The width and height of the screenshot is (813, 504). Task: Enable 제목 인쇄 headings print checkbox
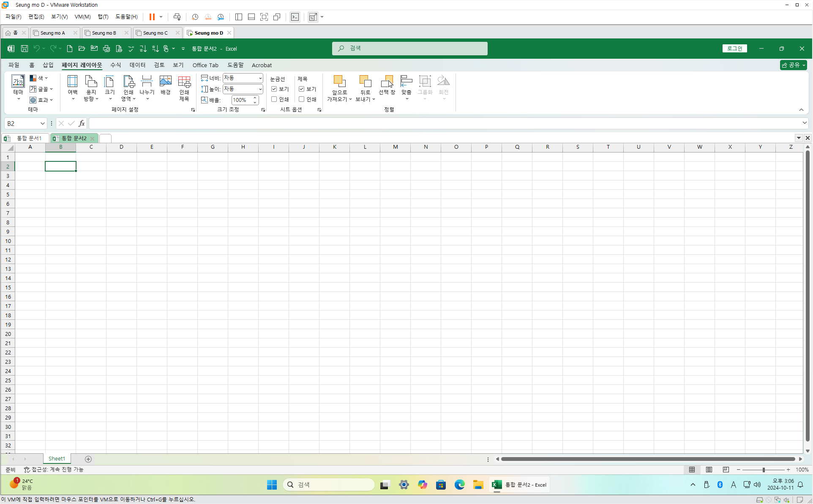click(x=302, y=99)
